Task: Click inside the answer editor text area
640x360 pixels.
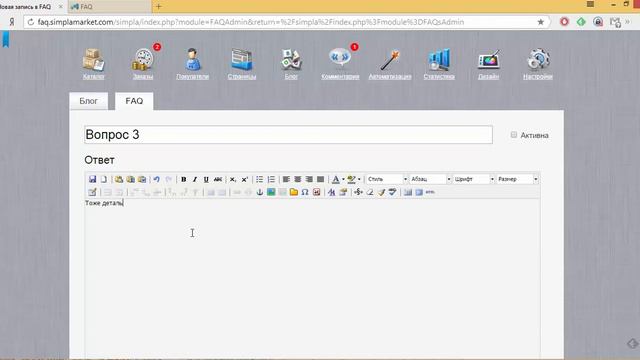Action: click(x=312, y=278)
